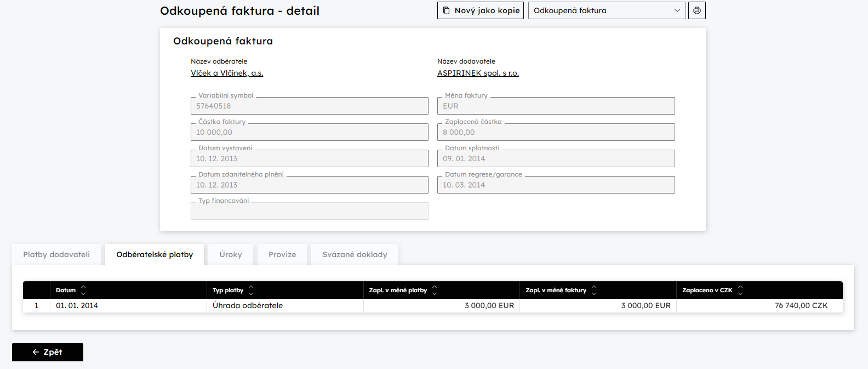Screen dimensions: 868x369
Task: Click the Měna faktury field
Action: [x=556, y=106]
